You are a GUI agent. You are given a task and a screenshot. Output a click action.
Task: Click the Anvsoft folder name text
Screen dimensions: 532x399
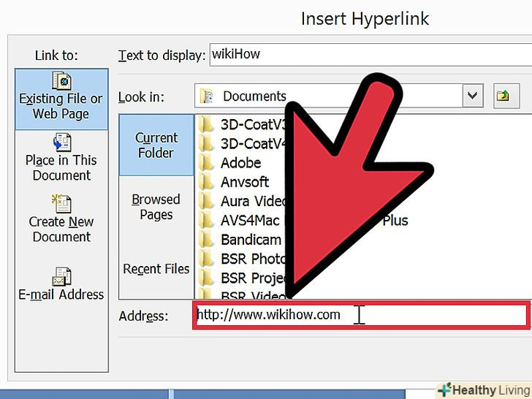coord(245,182)
